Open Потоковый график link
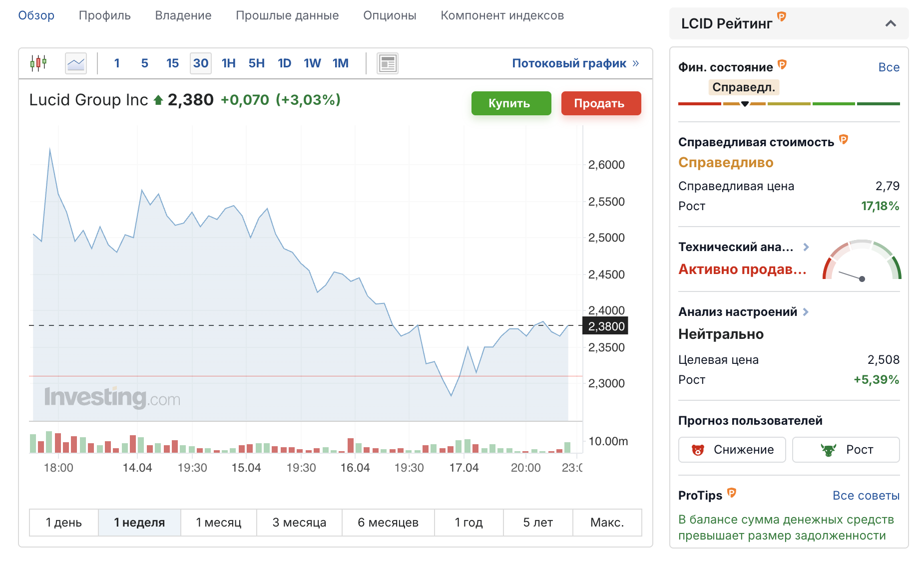This screenshot has height=563, width=924. (x=575, y=63)
